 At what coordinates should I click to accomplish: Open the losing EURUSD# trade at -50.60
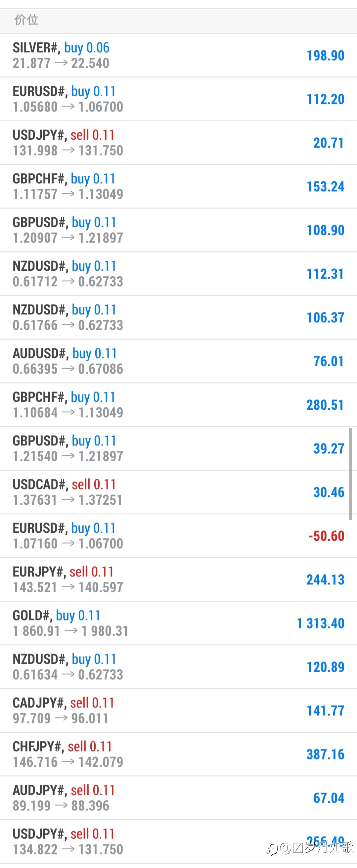(x=179, y=536)
